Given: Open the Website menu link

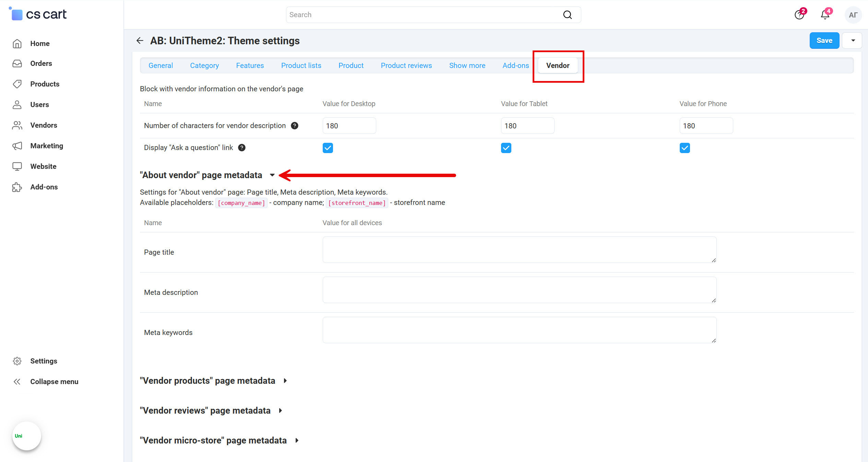Looking at the screenshot, I should point(43,166).
